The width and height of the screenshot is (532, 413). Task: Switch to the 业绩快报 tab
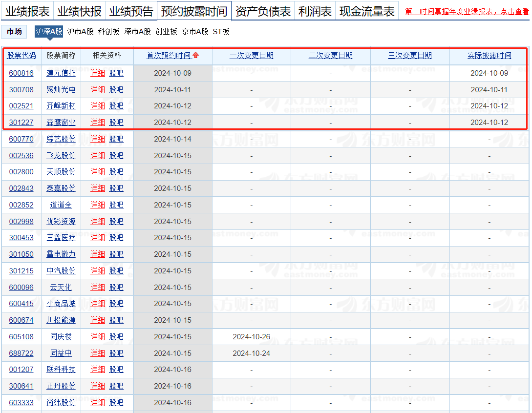point(80,11)
